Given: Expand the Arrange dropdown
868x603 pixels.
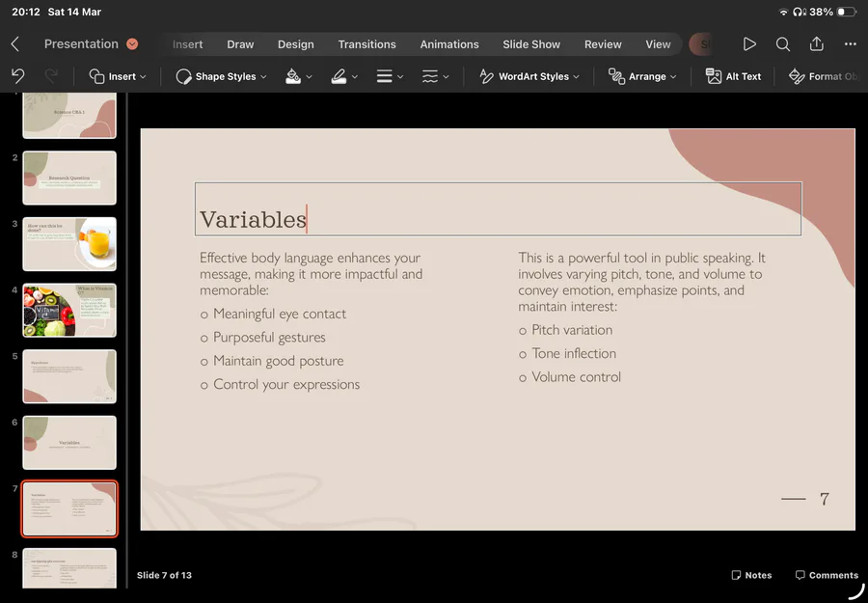Looking at the screenshot, I should [642, 76].
